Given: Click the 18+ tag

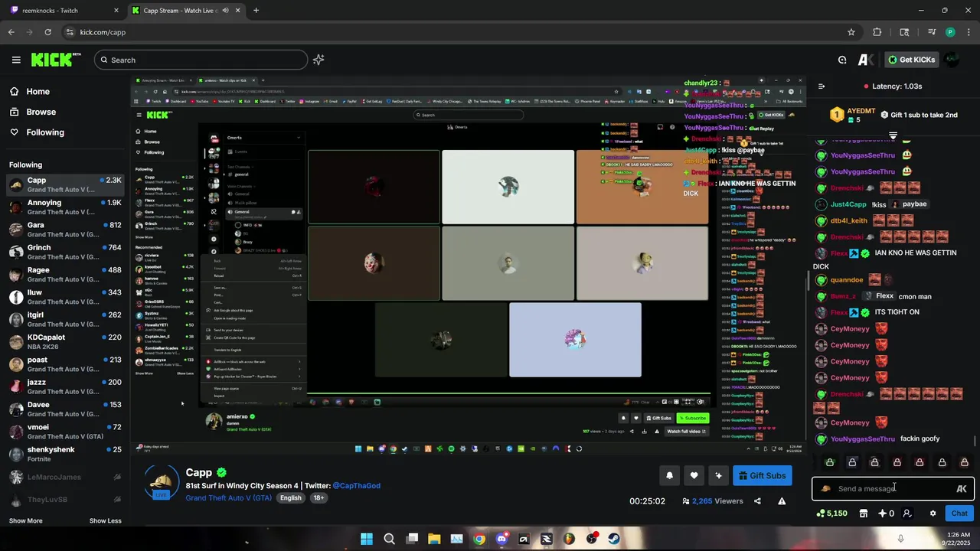Looking at the screenshot, I should (x=318, y=498).
